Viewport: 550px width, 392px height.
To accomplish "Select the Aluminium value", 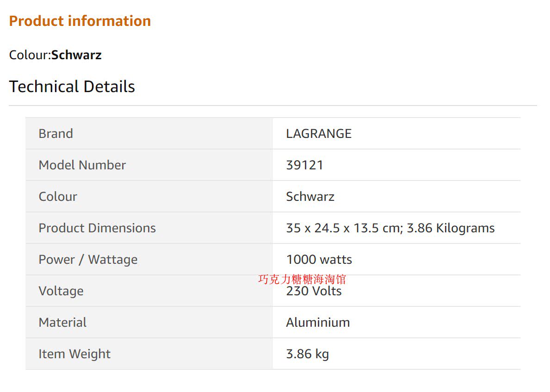I will (318, 323).
